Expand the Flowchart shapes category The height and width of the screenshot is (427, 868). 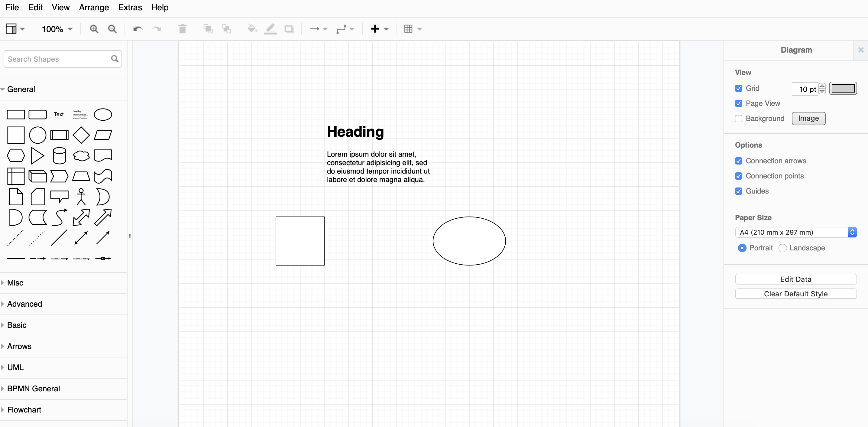tap(24, 410)
